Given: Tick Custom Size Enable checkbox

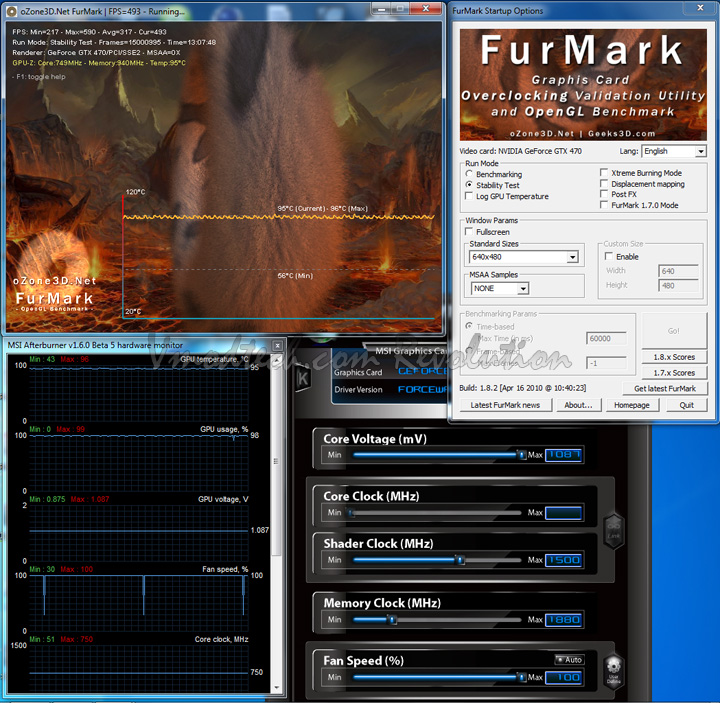Looking at the screenshot, I should coord(609,256).
